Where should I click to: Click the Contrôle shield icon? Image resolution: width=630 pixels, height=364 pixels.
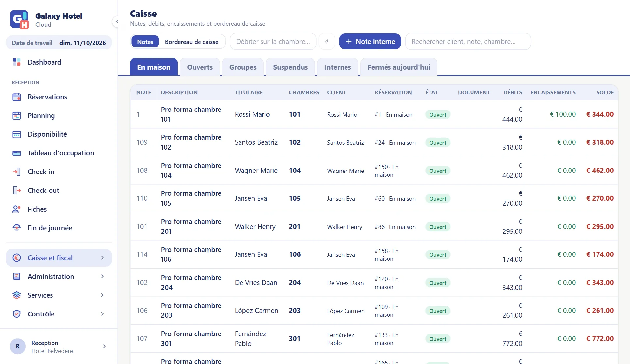point(17,314)
